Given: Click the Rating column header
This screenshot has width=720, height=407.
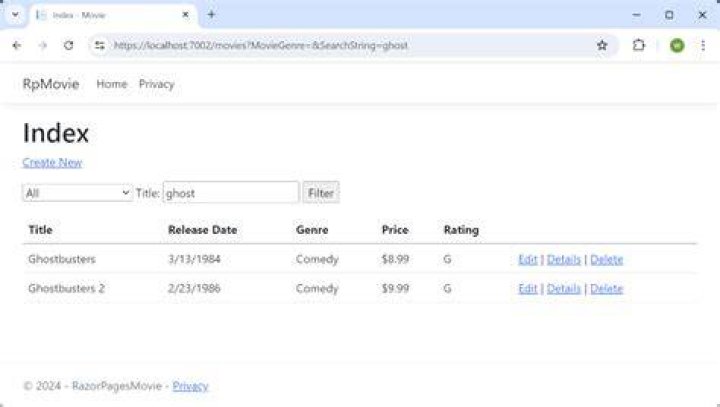Looking at the screenshot, I should 461,230.
